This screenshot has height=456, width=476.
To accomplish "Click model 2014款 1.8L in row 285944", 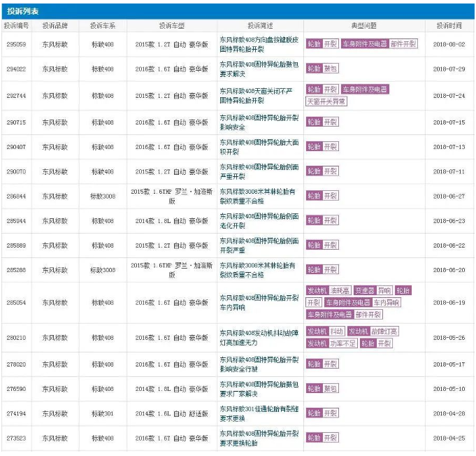I will (172, 221).
